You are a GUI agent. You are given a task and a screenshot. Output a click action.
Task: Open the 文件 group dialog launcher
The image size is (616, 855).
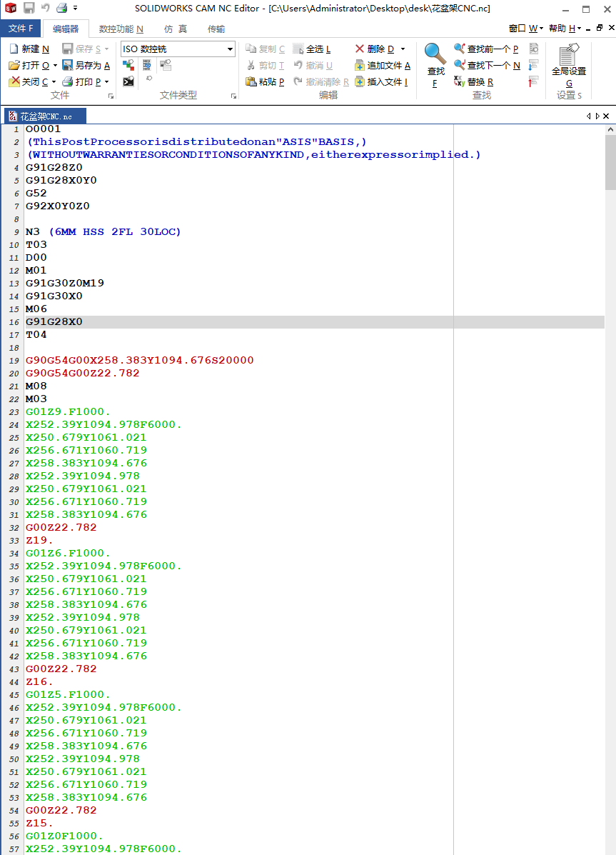coord(111,96)
